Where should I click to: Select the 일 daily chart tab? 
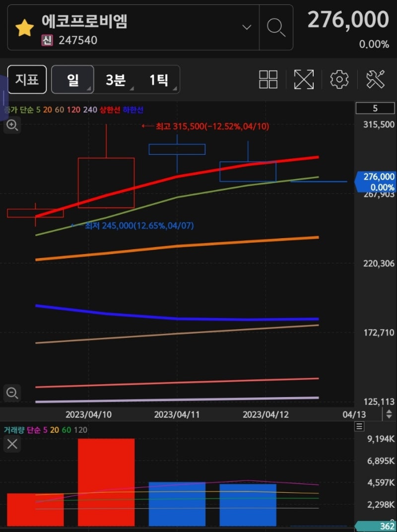coord(72,79)
